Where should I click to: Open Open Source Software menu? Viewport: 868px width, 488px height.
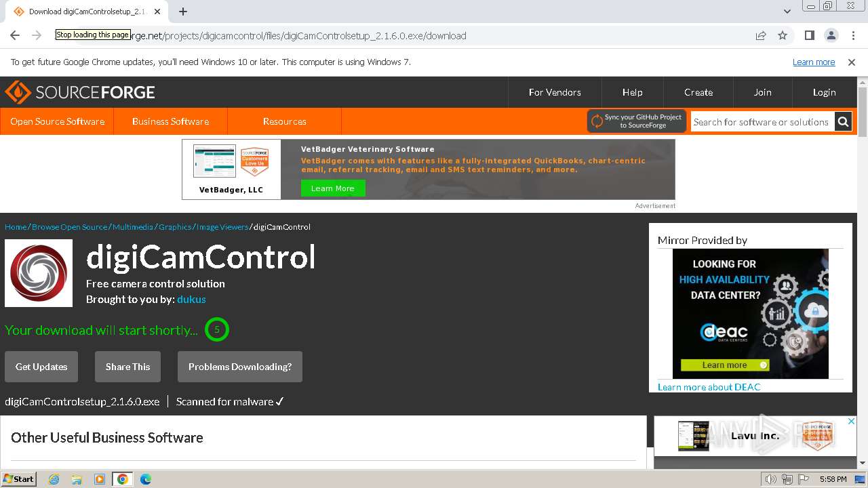tap(57, 121)
